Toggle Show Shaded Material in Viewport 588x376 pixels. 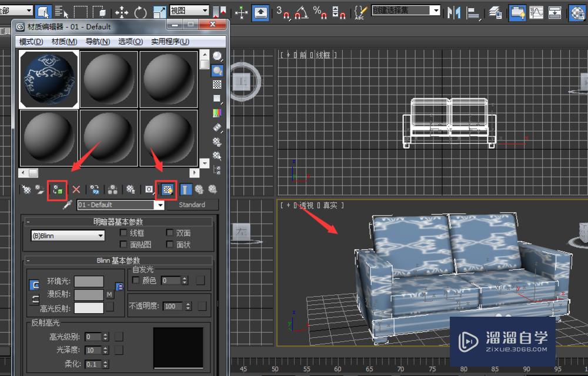click(168, 190)
